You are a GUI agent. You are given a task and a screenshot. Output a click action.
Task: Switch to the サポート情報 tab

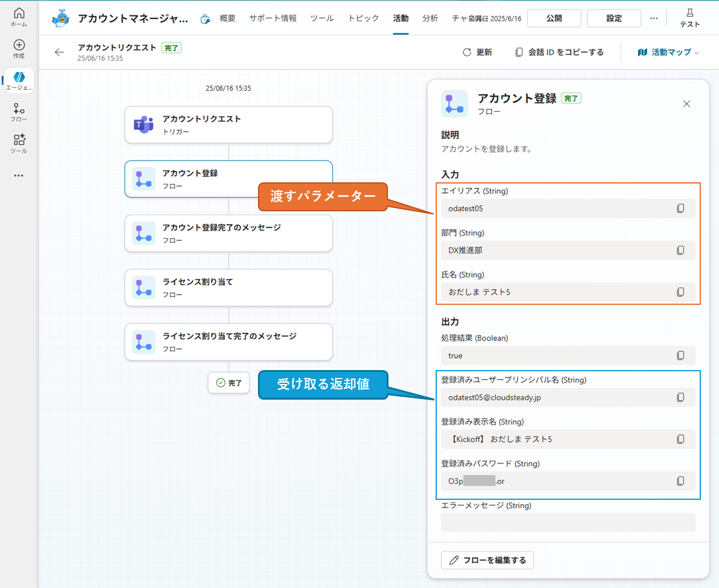point(273,18)
